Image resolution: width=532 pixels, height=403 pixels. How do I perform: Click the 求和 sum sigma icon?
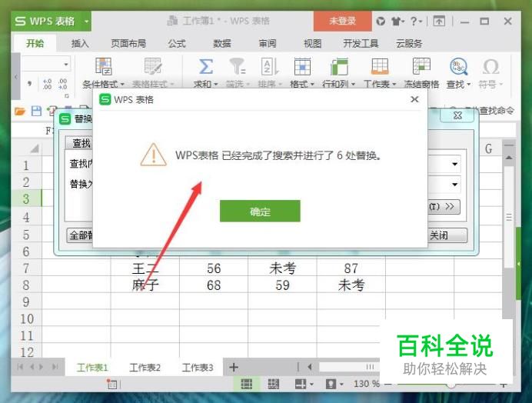click(205, 67)
